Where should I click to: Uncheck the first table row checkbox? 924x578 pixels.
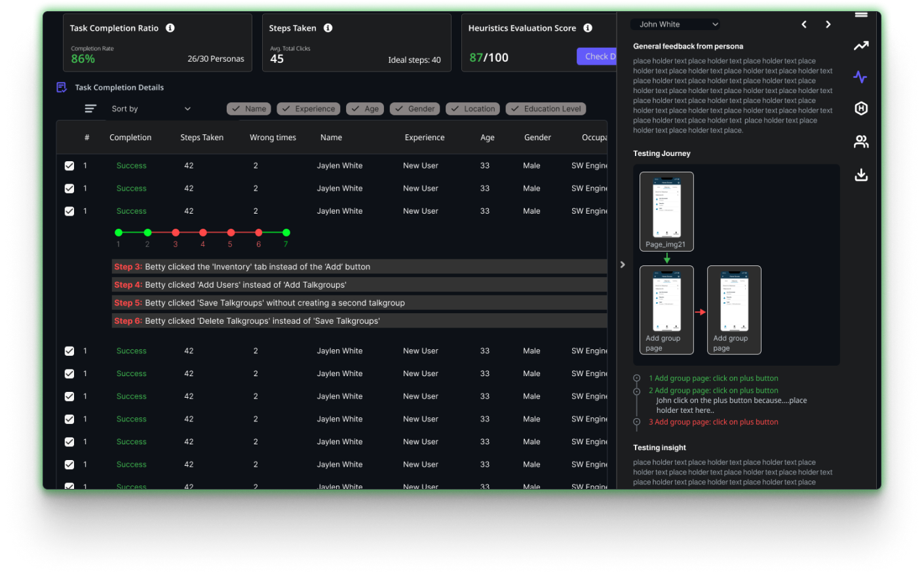point(69,166)
